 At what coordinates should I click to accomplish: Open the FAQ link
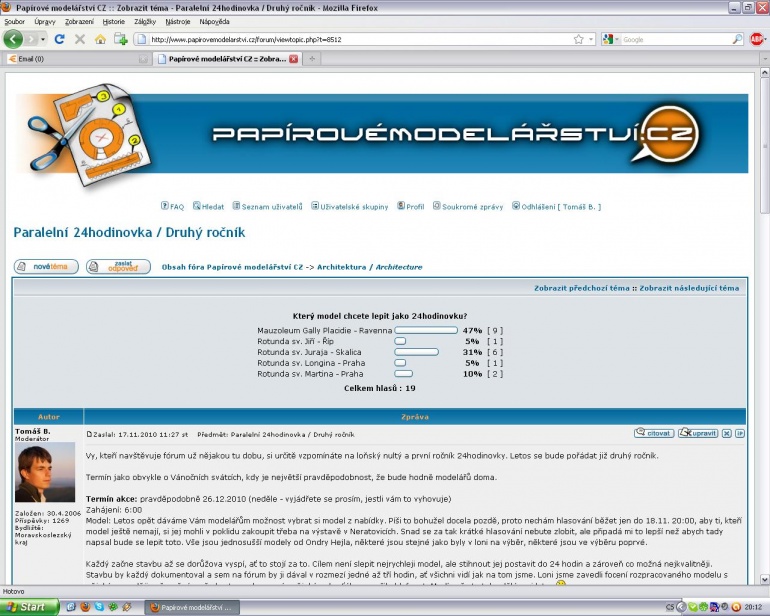click(177, 207)
